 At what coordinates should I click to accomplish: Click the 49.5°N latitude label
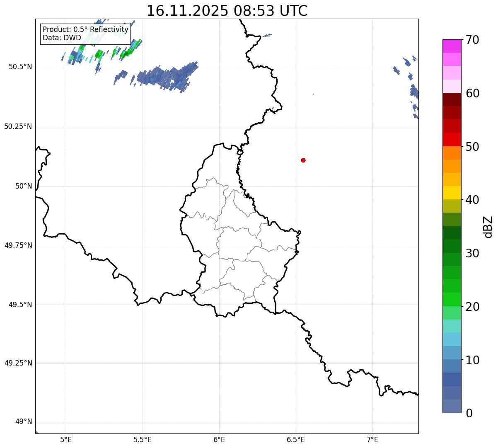[20, 305]
